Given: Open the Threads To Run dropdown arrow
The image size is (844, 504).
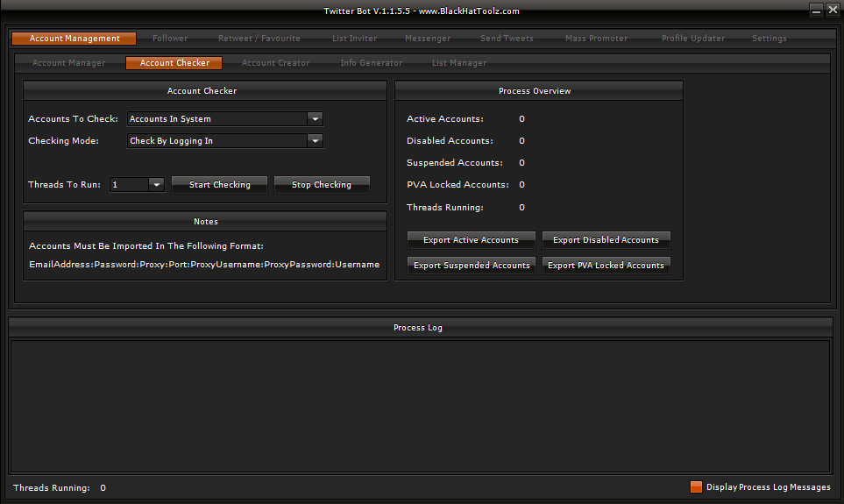Looking at the screenshot, I should (157, 185).
